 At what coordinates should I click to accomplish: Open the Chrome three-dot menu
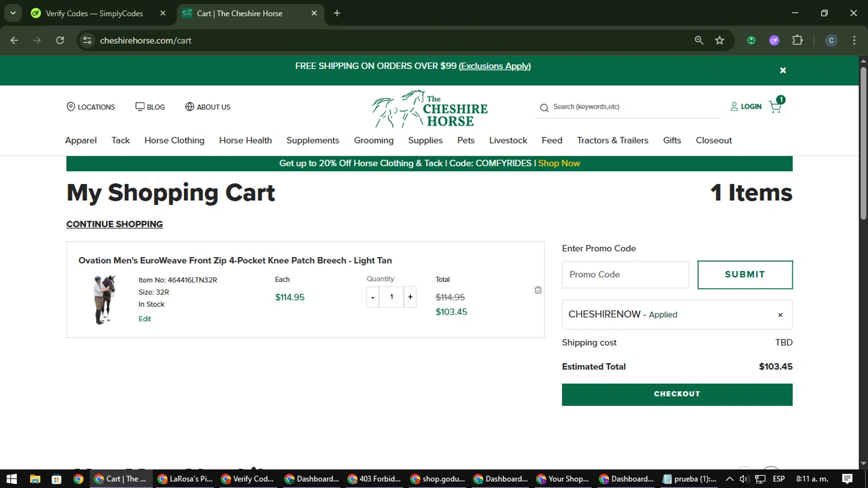854,41
